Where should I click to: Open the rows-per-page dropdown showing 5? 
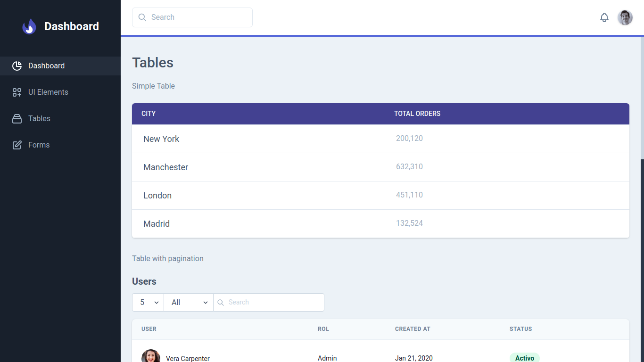tap(148, 303)
